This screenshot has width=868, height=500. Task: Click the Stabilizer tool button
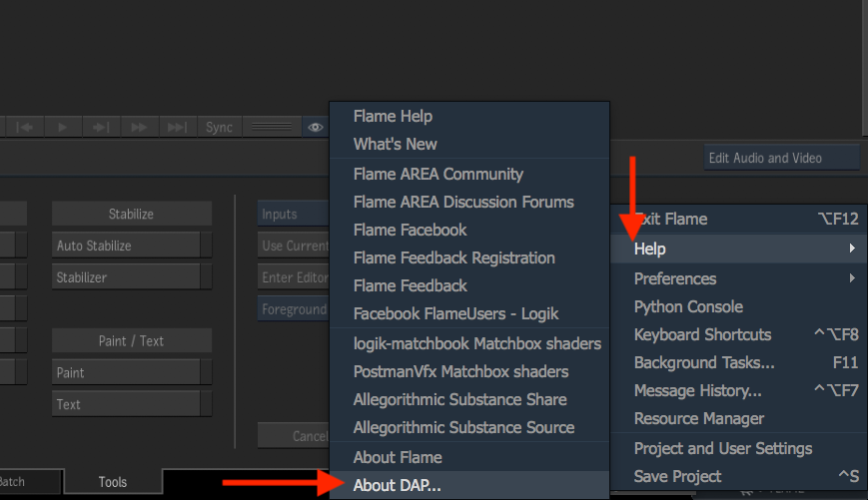point(132,277)
